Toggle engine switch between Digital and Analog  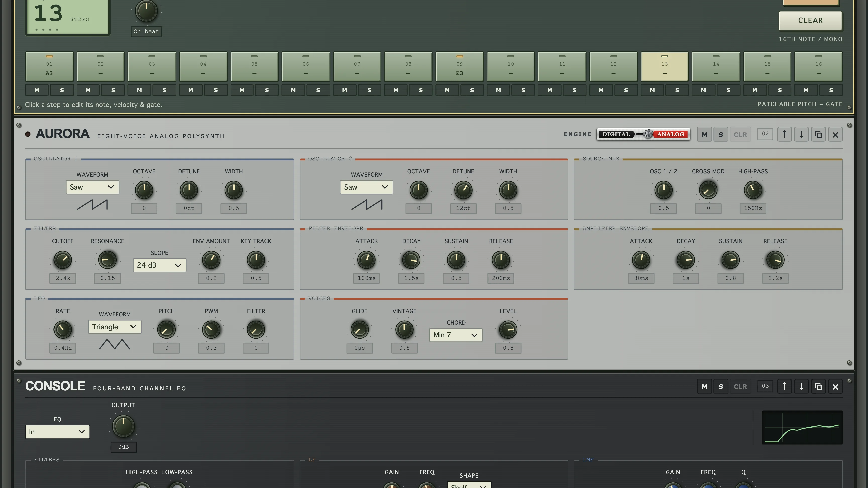tap(643, 134)
